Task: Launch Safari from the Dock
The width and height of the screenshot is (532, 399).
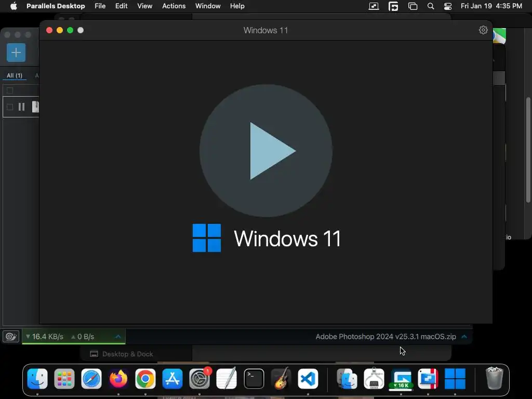Action: pos(91,379)
